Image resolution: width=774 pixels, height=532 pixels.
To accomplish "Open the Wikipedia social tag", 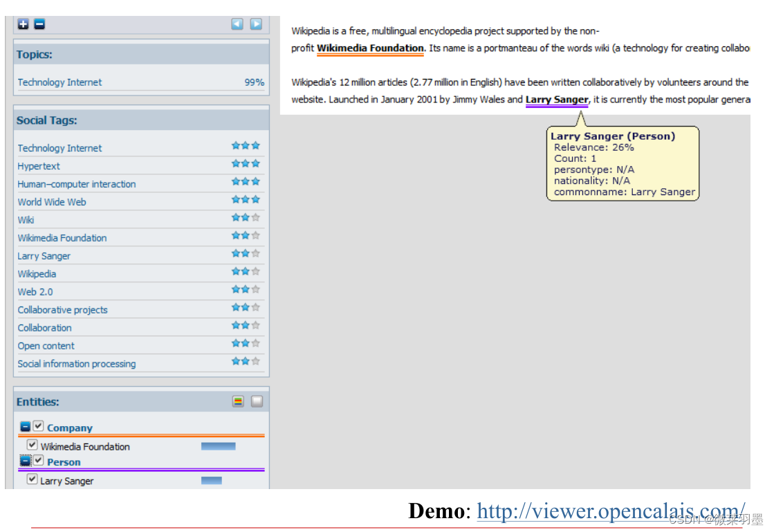I will click(37, 274).
